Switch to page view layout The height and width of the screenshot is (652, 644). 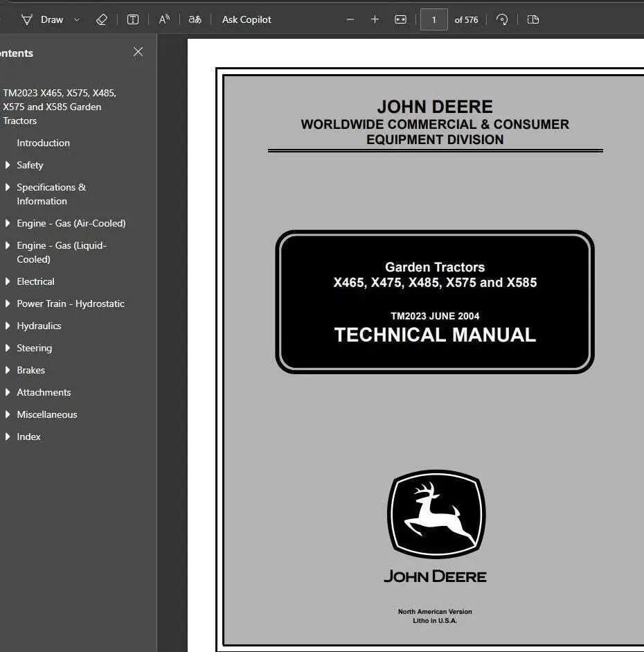point(533,19)
